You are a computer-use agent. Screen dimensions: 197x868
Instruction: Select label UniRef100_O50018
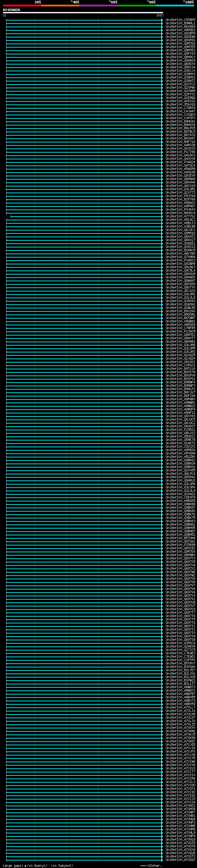[x=180, y=104]
